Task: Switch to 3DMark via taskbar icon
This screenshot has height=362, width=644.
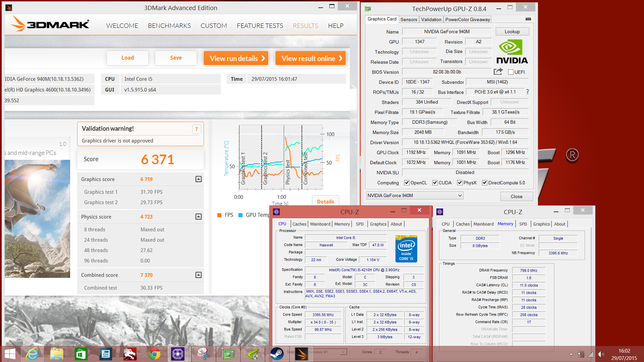Action: [302, 354]
